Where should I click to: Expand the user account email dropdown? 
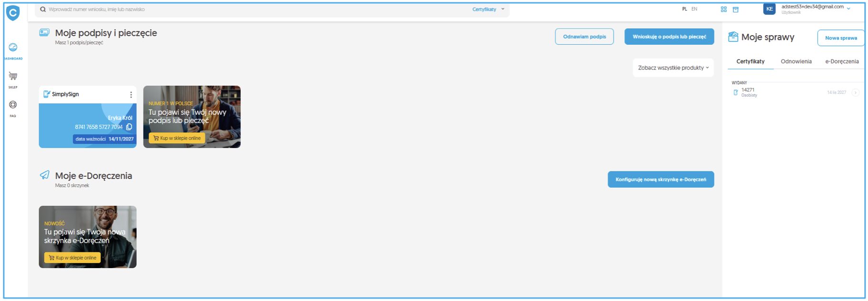[848, 9]
